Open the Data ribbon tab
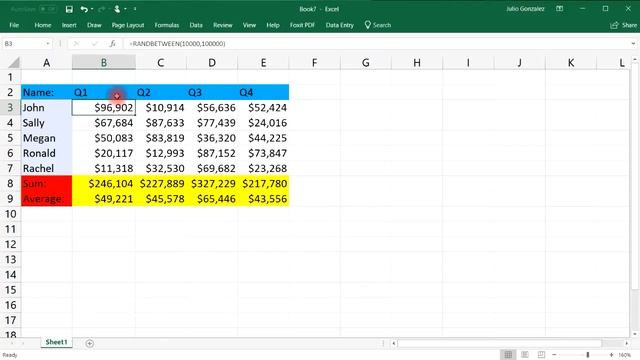This screenshot has width=640, height=360. pyautogui.click(x=196, y=25)
